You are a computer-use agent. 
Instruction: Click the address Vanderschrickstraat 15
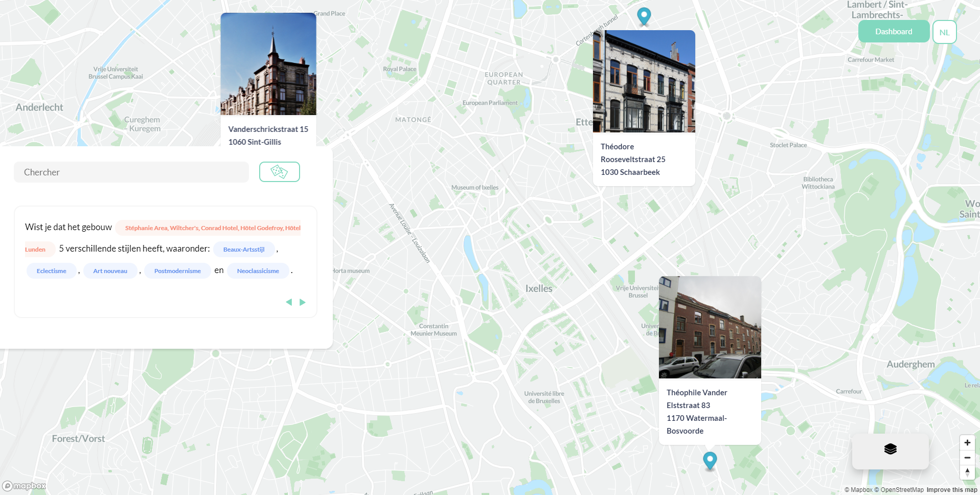[x=268, y=129]
